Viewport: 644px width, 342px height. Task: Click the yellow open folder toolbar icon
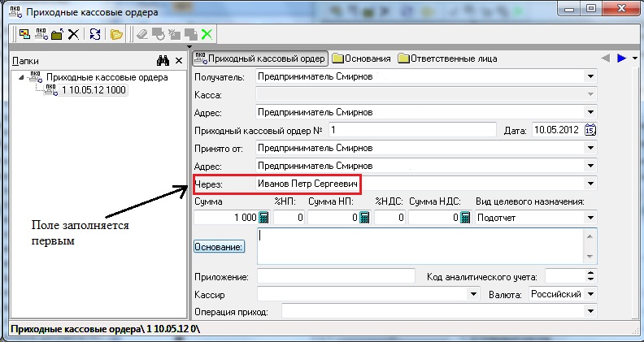click(x=116, y=34)
